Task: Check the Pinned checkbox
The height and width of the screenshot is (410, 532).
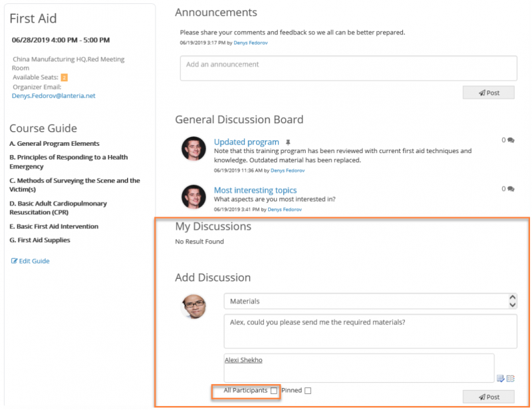Action: pos(307,391)
